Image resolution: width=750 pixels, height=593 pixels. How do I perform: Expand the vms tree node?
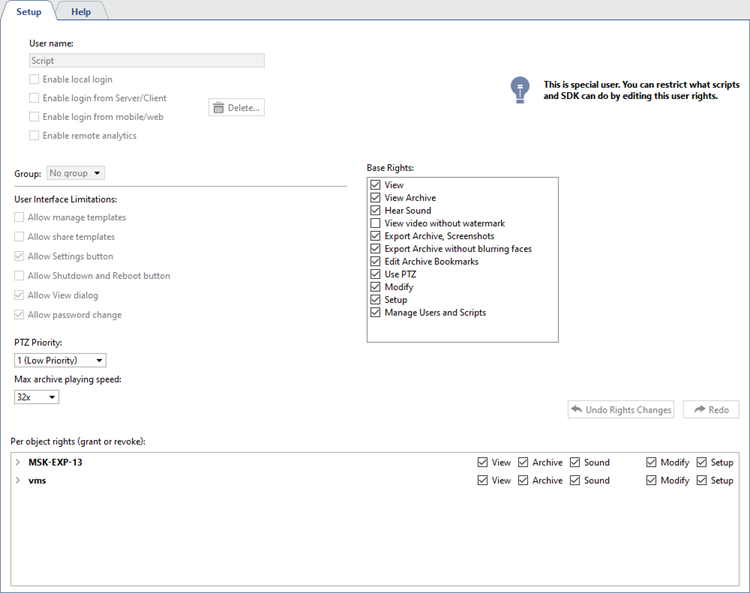point(18,481)
